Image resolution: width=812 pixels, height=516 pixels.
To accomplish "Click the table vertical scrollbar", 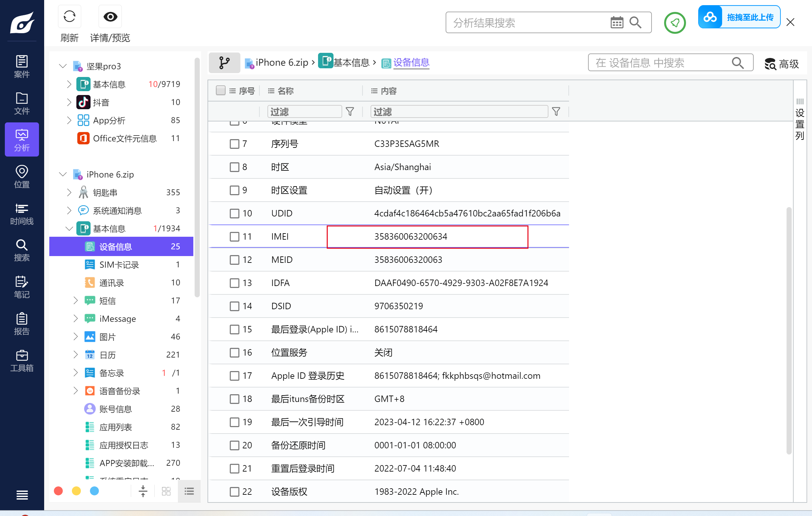I will click(789, 330).
